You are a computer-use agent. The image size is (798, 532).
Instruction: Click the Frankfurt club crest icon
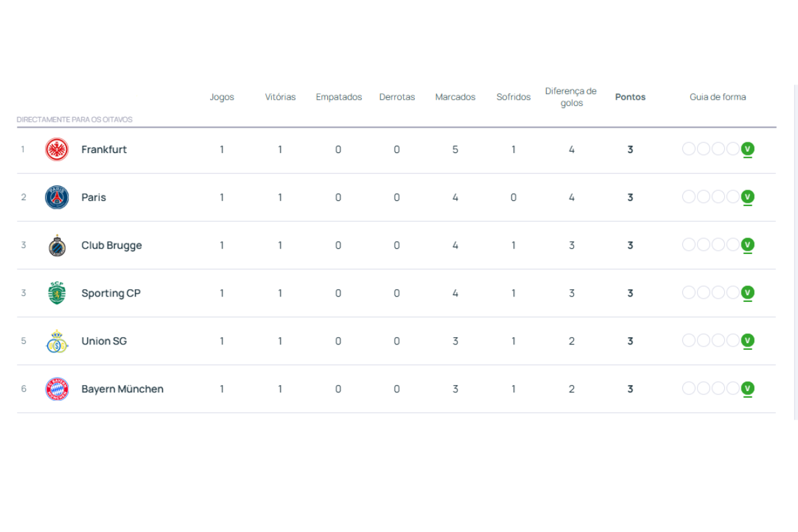(57, 150)
